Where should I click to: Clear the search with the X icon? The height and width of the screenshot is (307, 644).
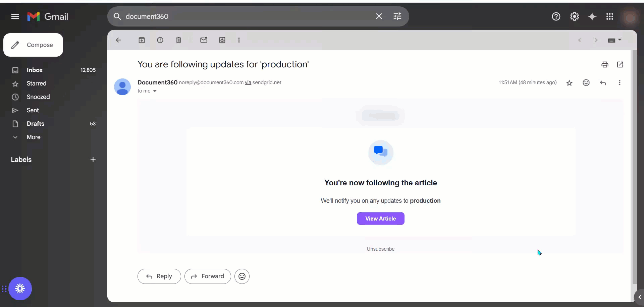pos(379,16)
